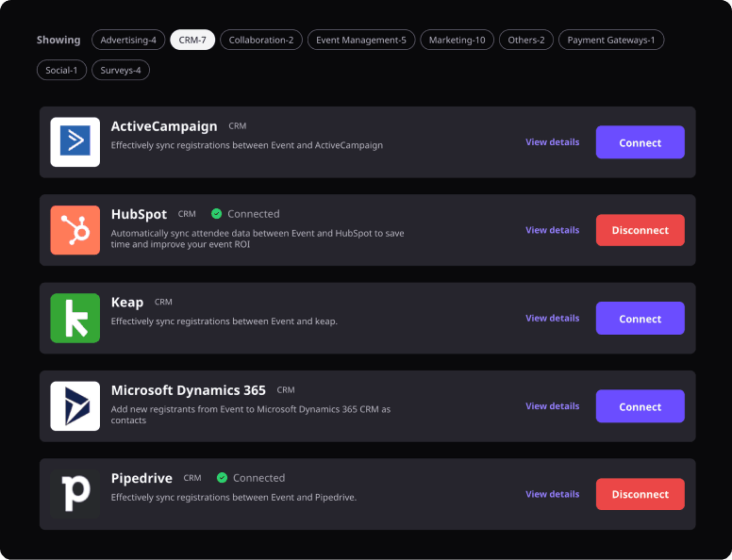Click the ActiveCampaign title text
This screenshot has height=560, width=732.
tap(164, 126)
